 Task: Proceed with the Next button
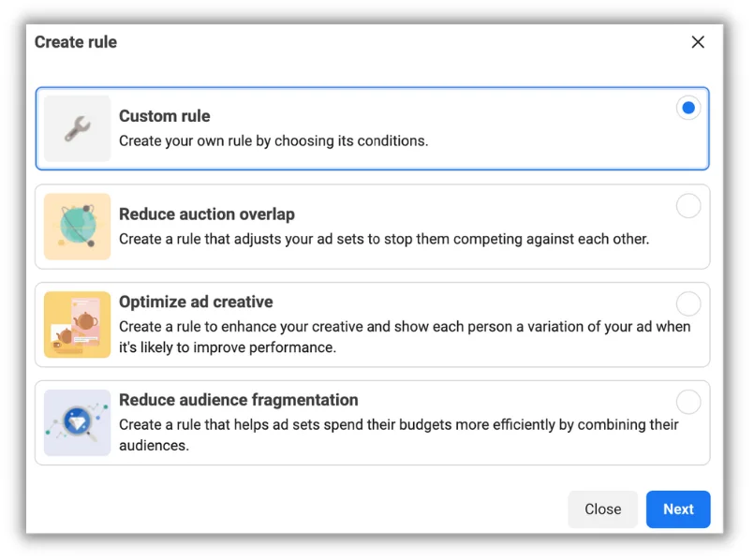[678, 509]
